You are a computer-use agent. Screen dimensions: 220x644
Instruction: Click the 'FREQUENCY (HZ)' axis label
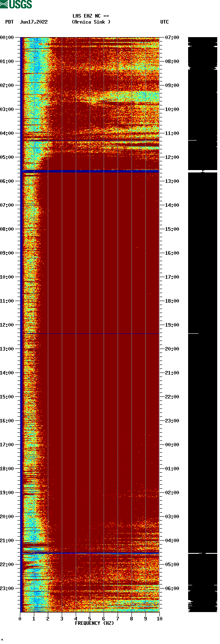pos(94,623)
